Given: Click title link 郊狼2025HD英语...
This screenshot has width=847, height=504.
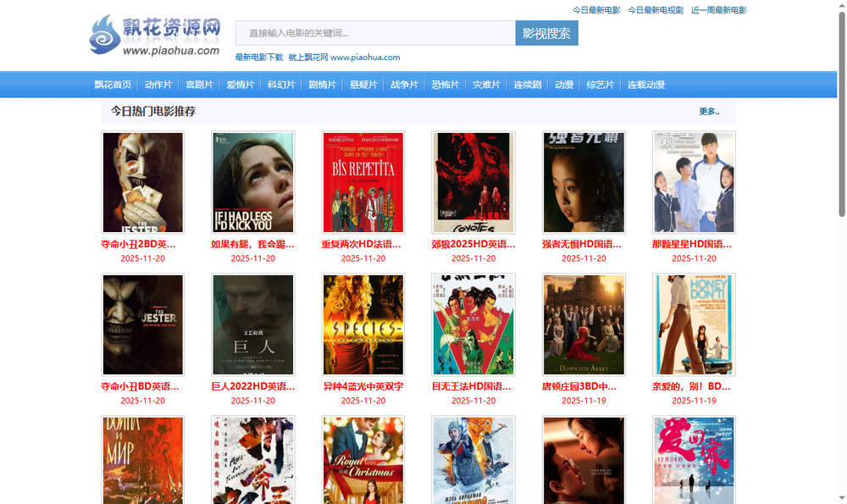Looking at the screenshot, I should [473, 244].
